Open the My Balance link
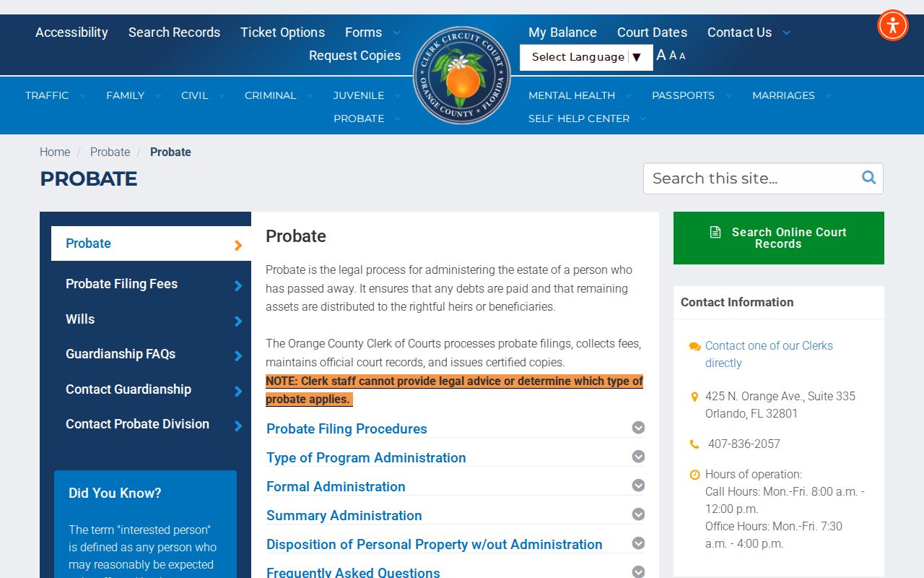 click(562, 33)
